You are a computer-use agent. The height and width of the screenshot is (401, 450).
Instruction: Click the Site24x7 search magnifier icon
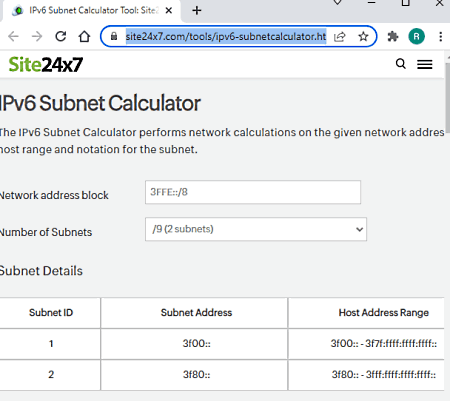401,64
